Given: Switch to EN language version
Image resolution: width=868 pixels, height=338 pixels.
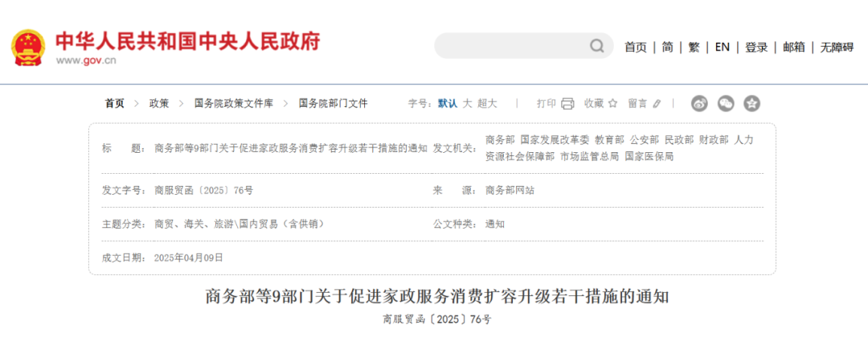Looking at the screenshot, I should coord(722,47).
